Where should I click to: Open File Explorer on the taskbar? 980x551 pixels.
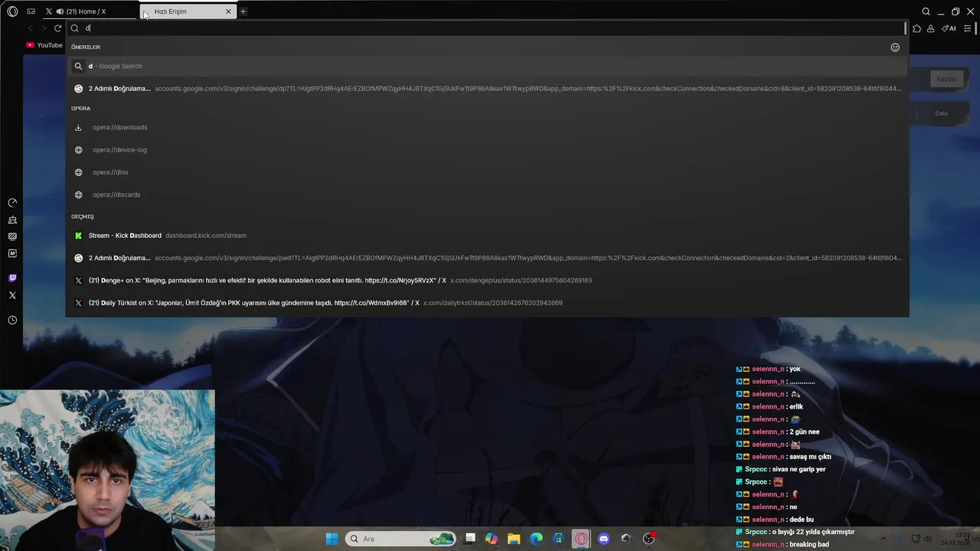pyautogui.click(x=514, y=539)
